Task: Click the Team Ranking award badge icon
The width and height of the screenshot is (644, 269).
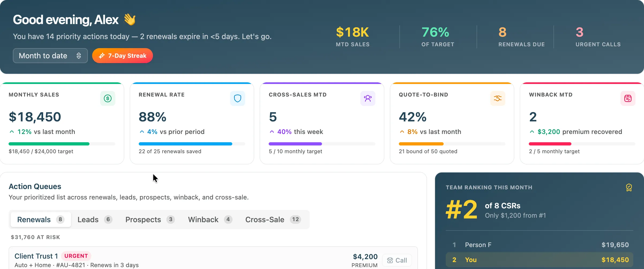Action: pos(629,187)
